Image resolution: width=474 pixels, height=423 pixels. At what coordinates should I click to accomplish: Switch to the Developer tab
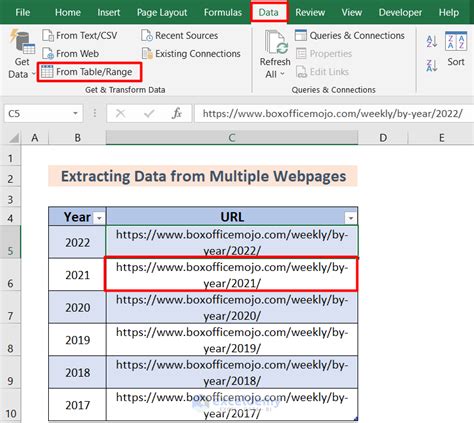coord(400,12)
